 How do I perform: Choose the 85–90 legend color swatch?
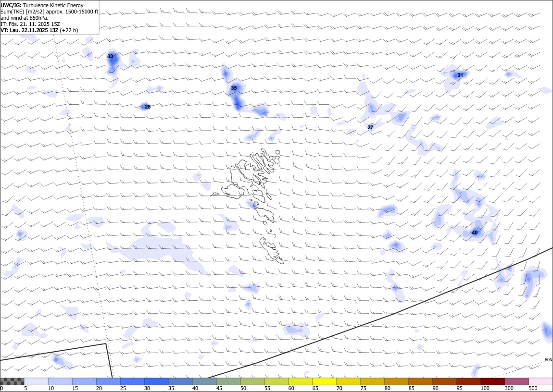pos(420,381)
